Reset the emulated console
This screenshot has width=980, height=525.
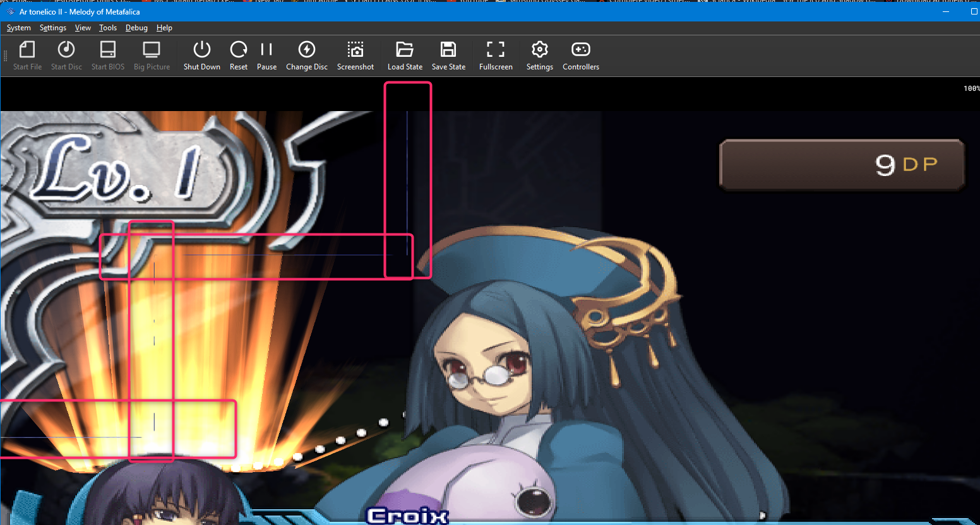click(x=239, y=56)
